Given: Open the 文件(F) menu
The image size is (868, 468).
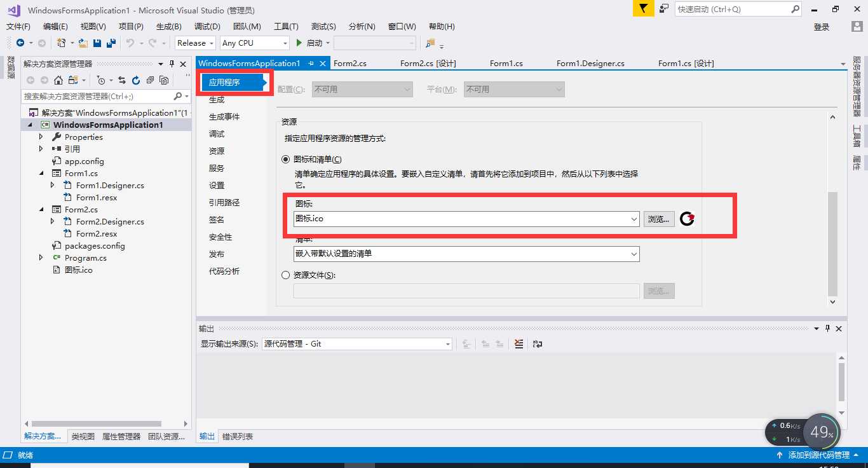Looking at the screenshot, I should click(18, 26).
